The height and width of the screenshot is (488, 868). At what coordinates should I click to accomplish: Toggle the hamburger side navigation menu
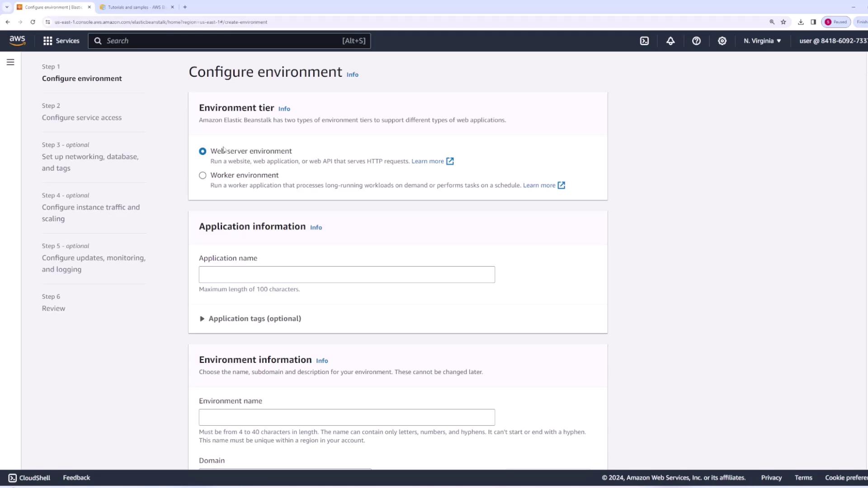[10, 62]
